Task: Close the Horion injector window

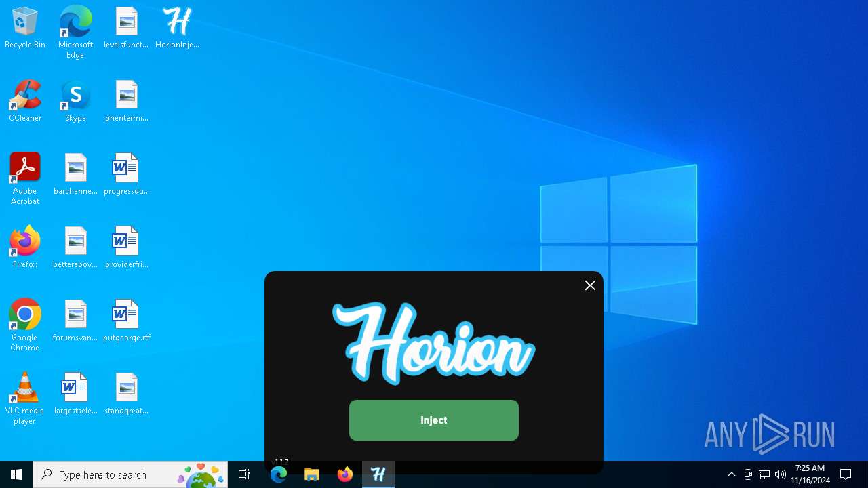Action: coord(590,285)
